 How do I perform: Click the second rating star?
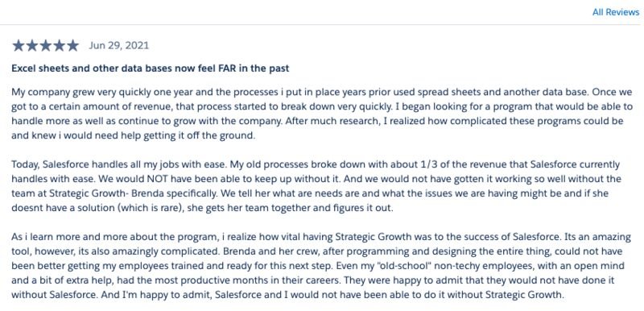pyautogui.click(x=32, y=45)
